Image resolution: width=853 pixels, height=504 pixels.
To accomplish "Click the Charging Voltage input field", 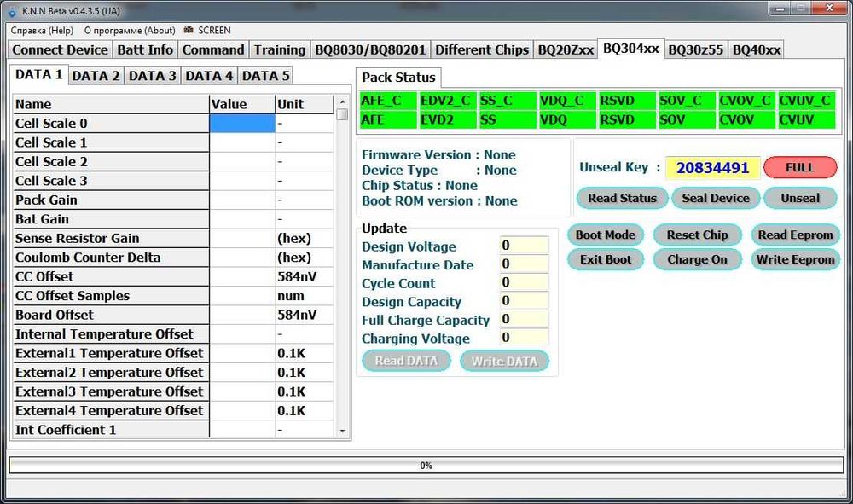I will (x=524, y=338).
